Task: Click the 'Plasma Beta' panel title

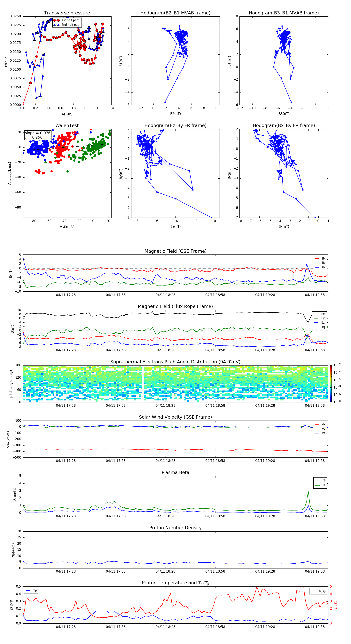Action: pos(175,472)
